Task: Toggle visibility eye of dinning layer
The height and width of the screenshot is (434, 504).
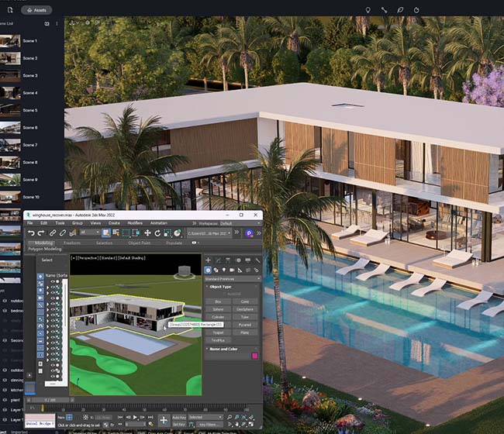Action: (5, 380)
